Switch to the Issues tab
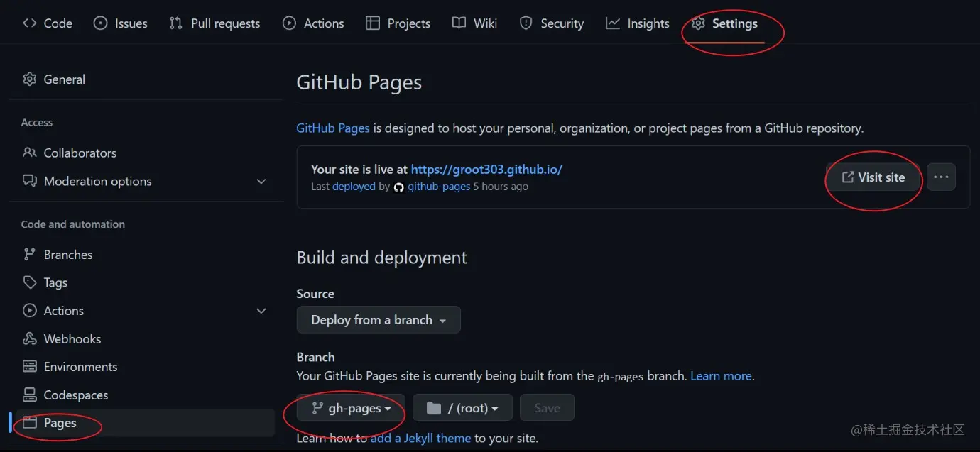 [121, 23]
